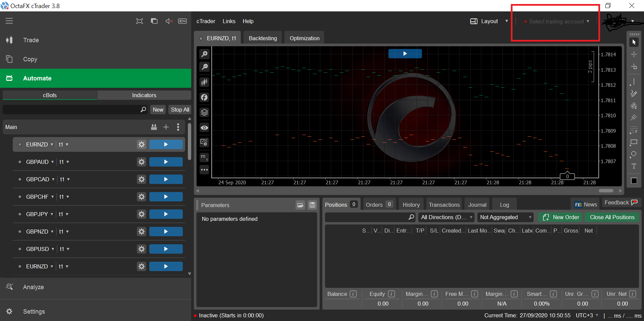644x321 pixels.
Task: Open Settings in sidebar
Action: tap(96, 312)
